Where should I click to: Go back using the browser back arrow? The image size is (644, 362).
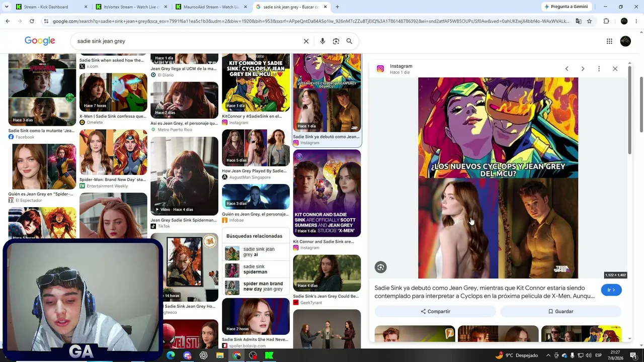[x=8, y=21]
